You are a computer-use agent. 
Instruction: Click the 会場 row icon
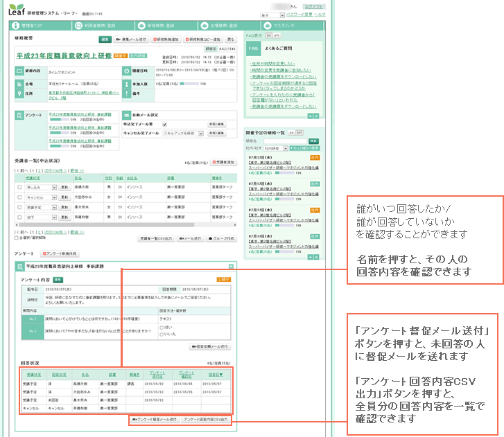19,84
